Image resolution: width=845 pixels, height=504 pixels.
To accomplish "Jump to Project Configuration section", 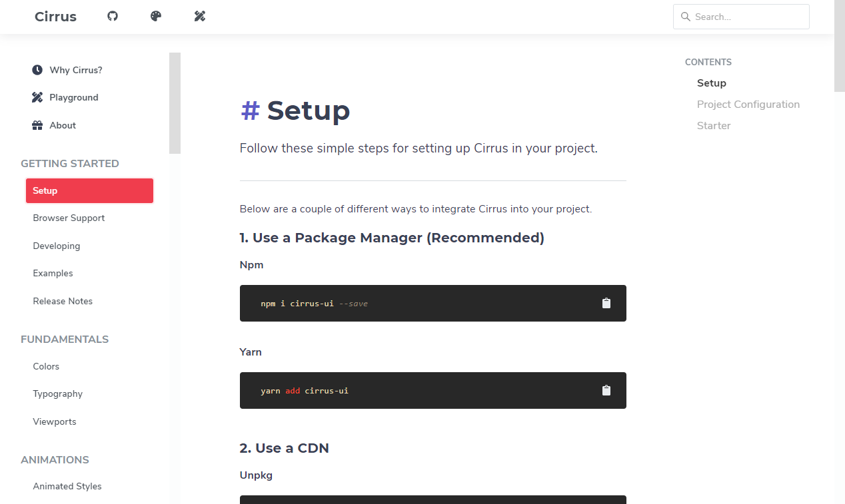I will pyautogui.click(x=748, y=105).
